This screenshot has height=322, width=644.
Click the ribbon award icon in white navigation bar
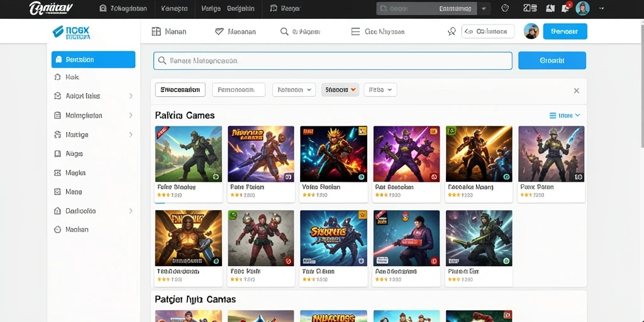(x=452, y=31)
